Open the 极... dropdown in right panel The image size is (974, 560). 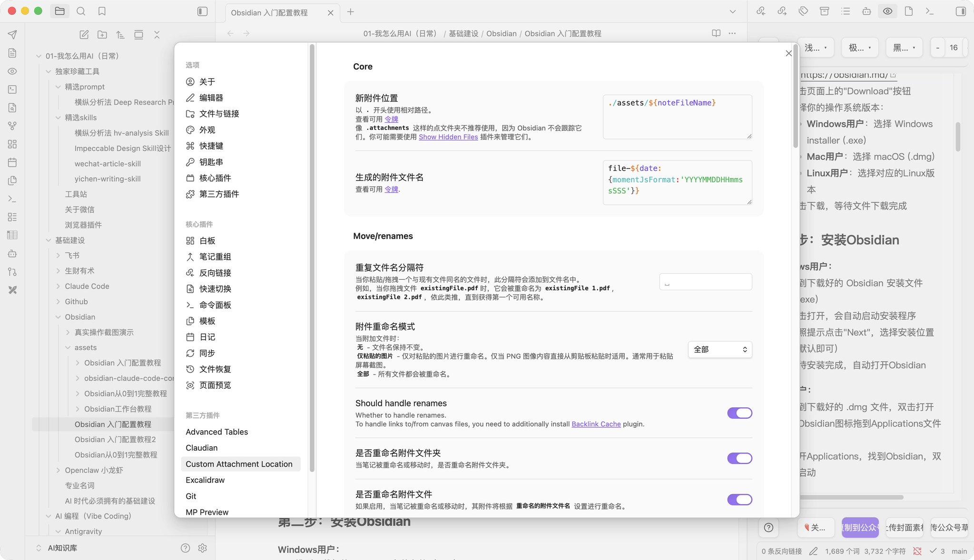(860, 48)
